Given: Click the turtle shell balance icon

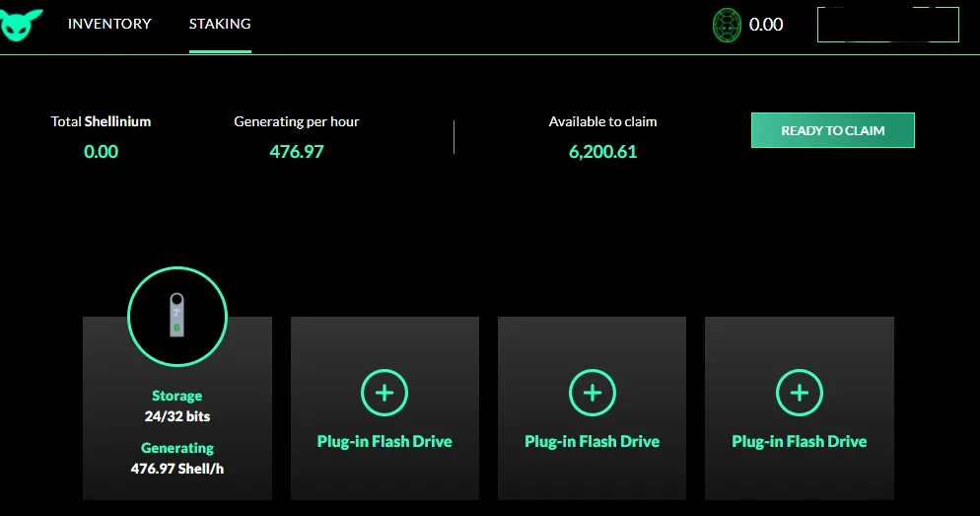Looking at the screenshot, I should [727, 25].
